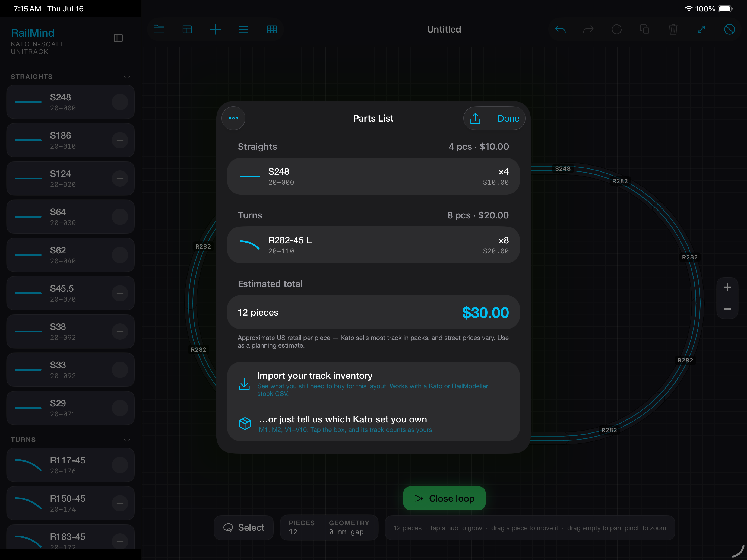Click the undo arrow icon
The height and width of the screenshot is (560, 747).
(560, 29)
